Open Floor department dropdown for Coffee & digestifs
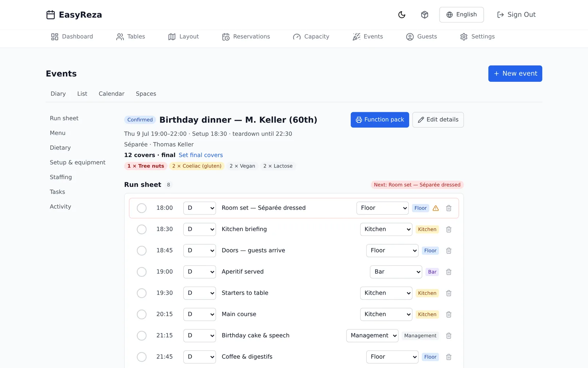Viewport: 588px width, 368px height. tap(392, 357)
